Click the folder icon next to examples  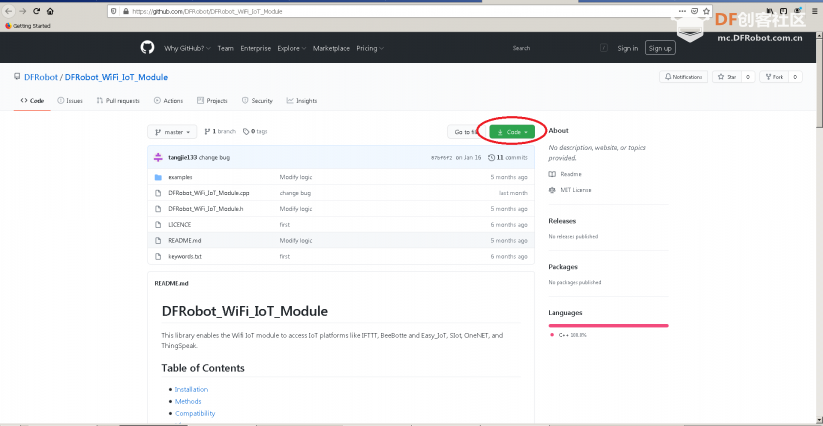[158, 177]
